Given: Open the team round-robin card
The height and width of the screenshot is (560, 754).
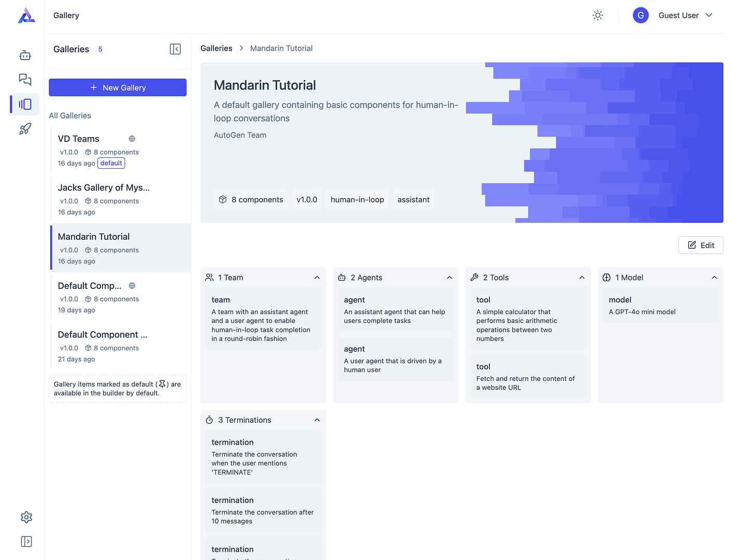Looking at the screenshot, I should coord(263,318).
